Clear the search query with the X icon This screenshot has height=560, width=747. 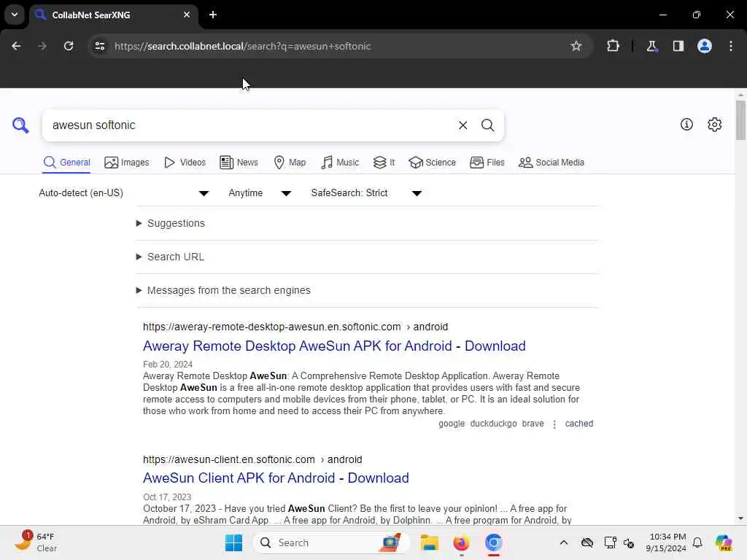coord(462,125)
